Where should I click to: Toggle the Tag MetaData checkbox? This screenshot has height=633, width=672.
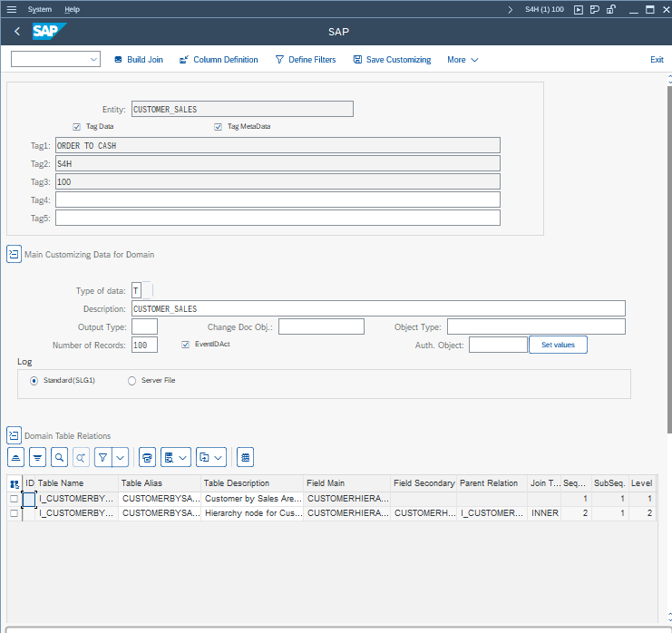coord(219,127)
